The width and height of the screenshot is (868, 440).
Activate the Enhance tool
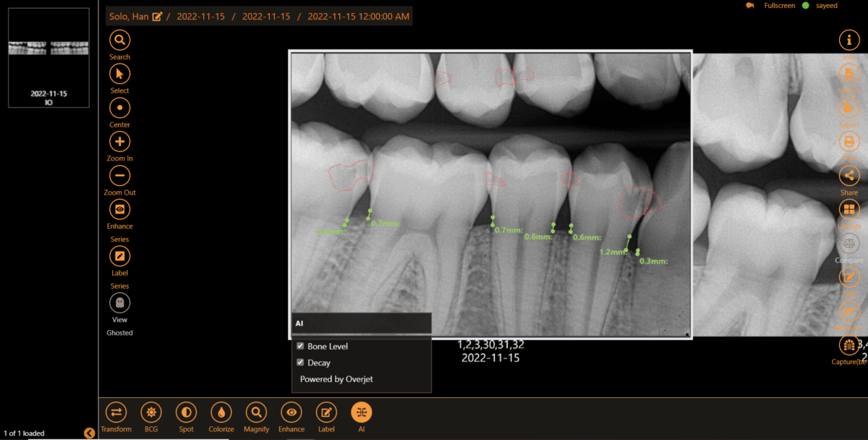click(x=291, y=412)
